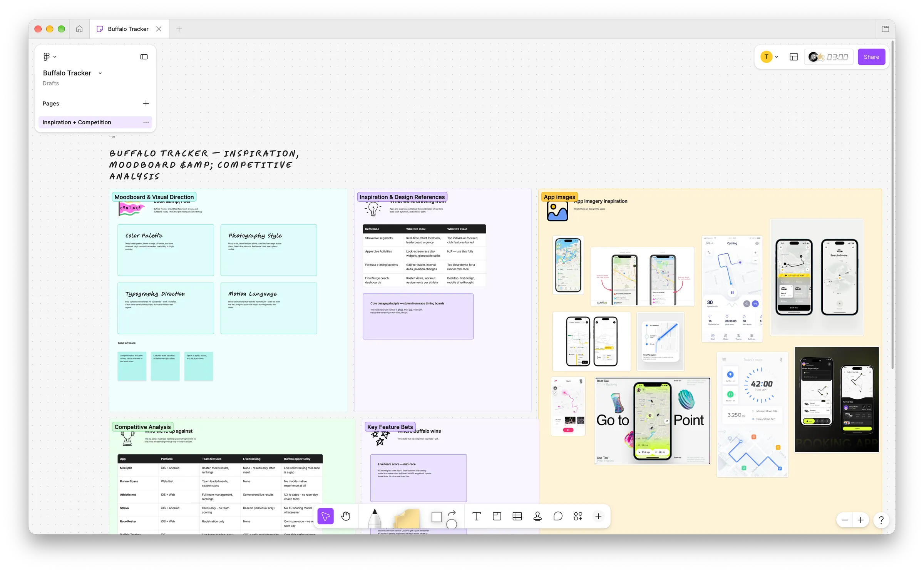Viewport: 924px width, 572px height.
Task: Start the 03:00 timer
Action: point(837,57)
